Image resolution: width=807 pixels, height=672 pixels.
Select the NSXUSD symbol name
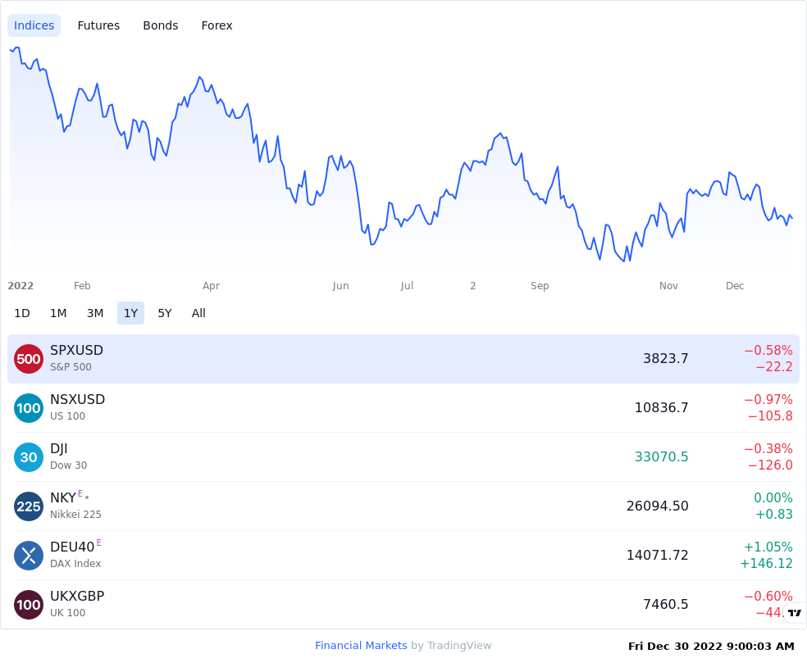[78, 399]
